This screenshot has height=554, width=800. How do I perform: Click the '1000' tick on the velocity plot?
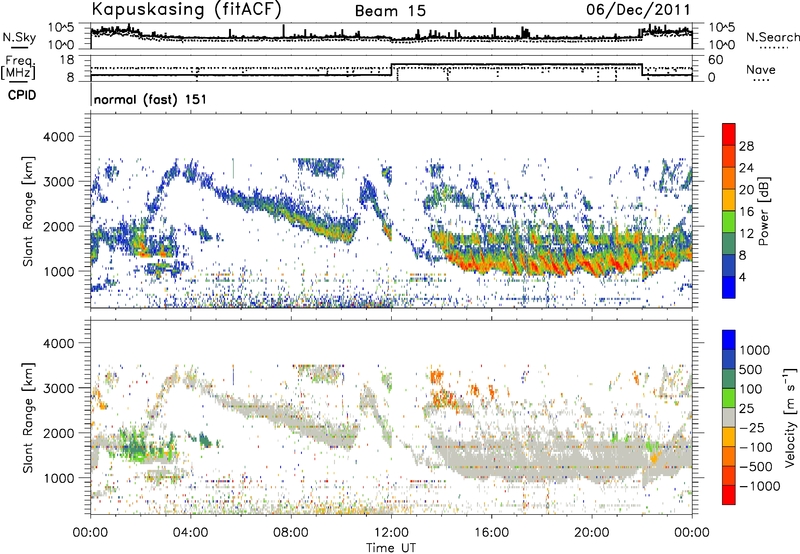(x=59, y=478)
